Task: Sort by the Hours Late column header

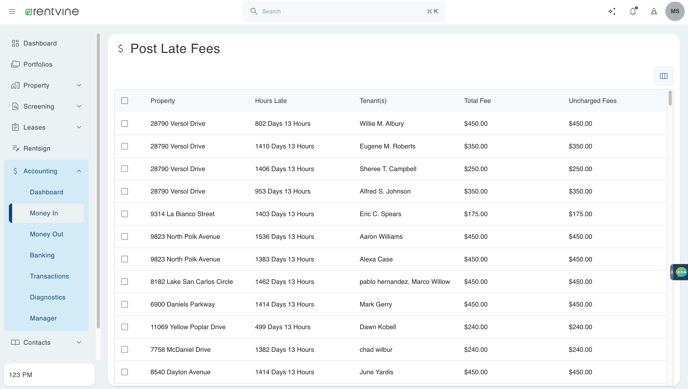Action: tap(271, 101)
